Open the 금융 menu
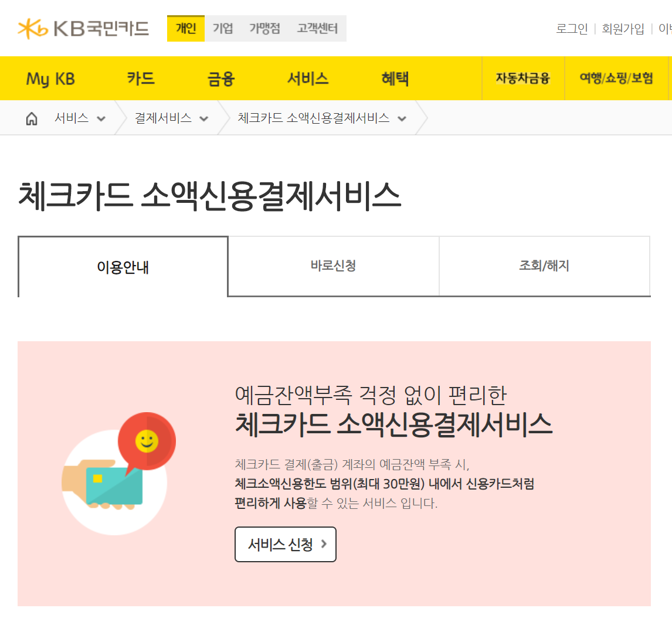Screen dimensions: 672x625 pyautogui.click(x=221, y=79)
